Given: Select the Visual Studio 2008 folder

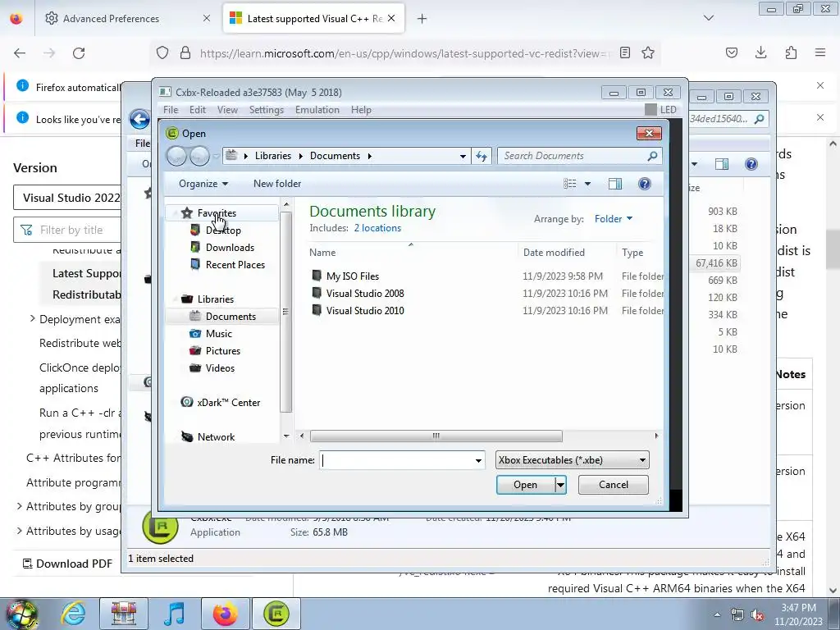Looking at the screenshot, I should 365,294.
